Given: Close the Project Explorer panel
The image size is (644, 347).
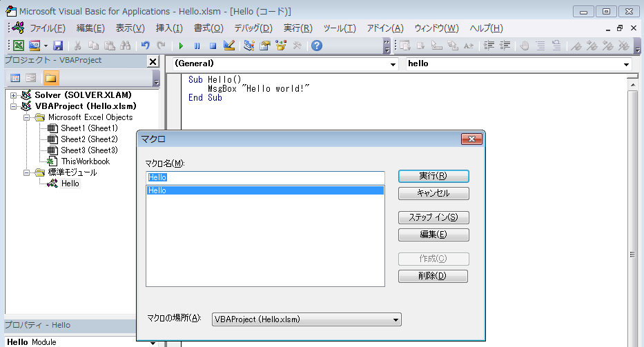Looking at the screenshot, I should [x=153, y=61].
